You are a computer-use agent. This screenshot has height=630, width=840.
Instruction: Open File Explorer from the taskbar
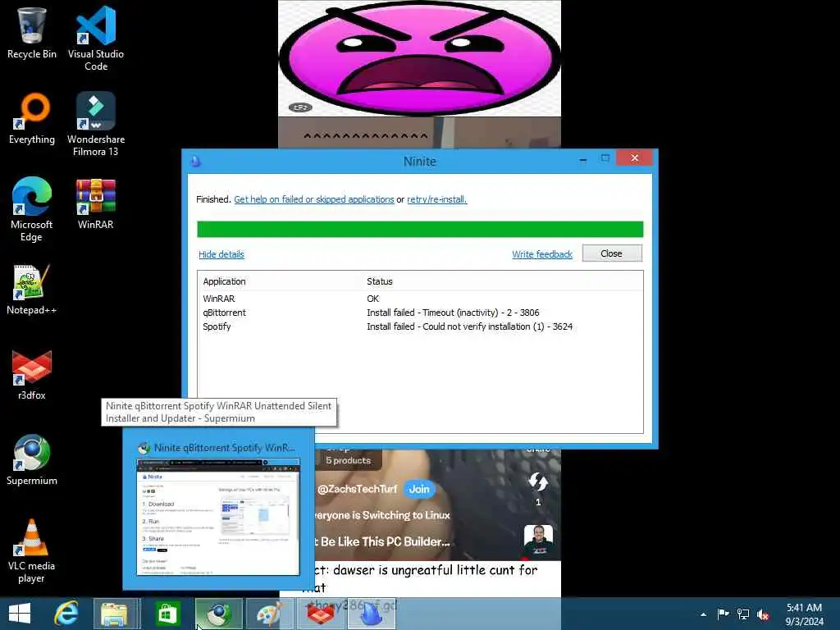pyautogui.click(x=114, y=614)
